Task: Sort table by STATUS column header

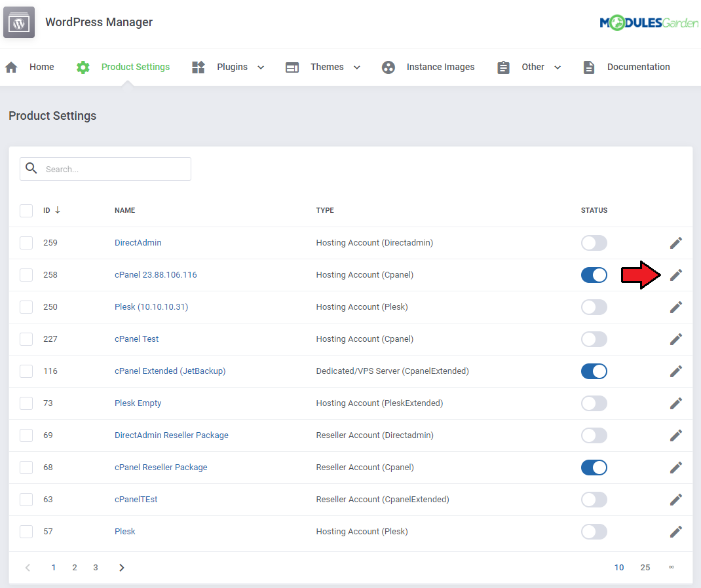Action: click(594, 210)
